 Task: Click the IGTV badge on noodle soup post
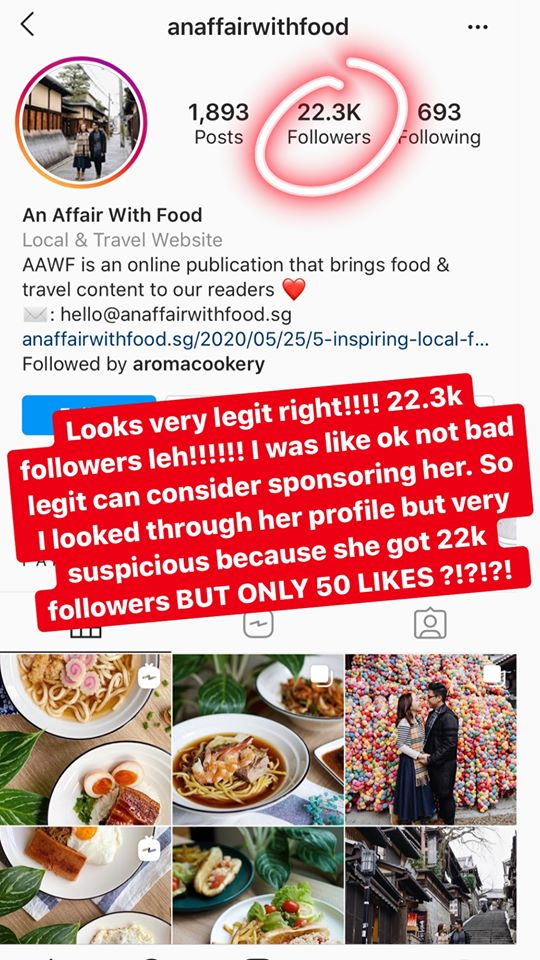149,677
